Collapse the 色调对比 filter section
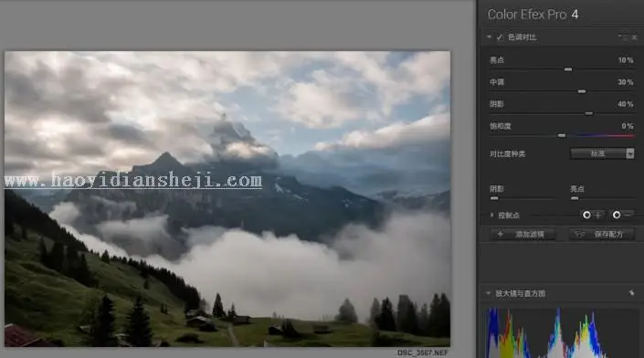 (489, 37)
